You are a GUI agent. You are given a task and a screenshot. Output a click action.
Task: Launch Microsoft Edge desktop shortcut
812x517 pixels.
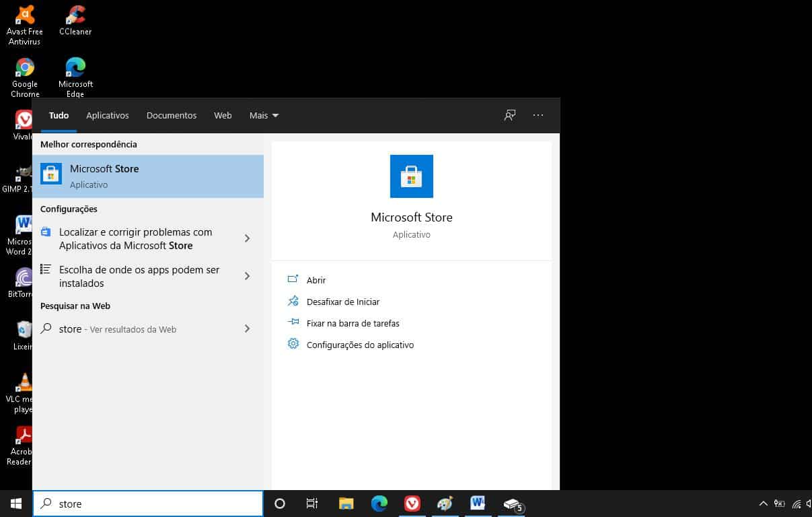pos(75,77)
